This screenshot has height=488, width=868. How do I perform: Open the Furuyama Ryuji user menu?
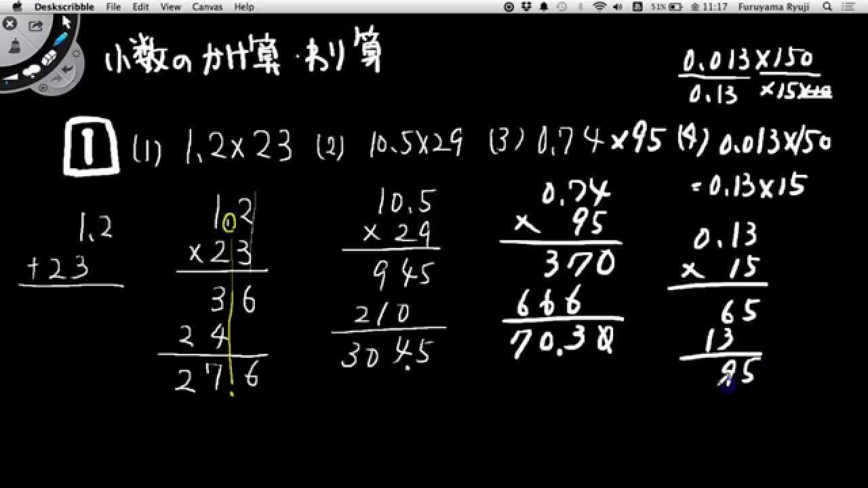[x=774, y=7]
